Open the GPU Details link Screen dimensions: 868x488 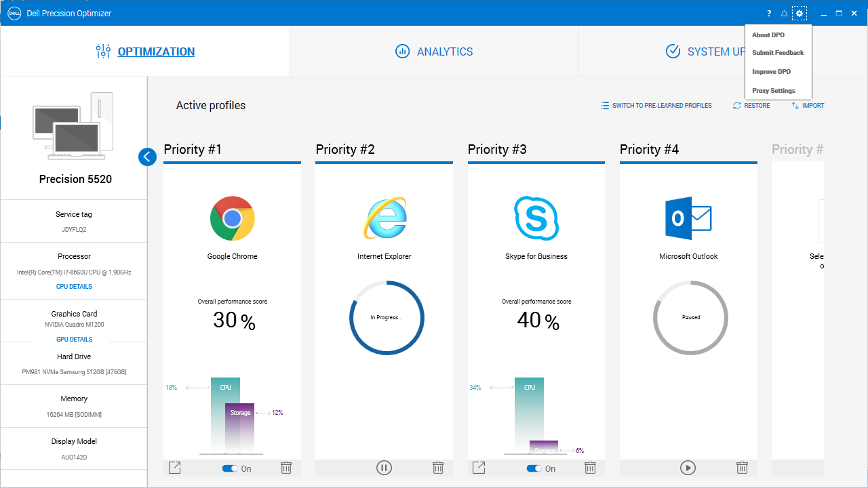pyautogui.click(x=74, y=340)
